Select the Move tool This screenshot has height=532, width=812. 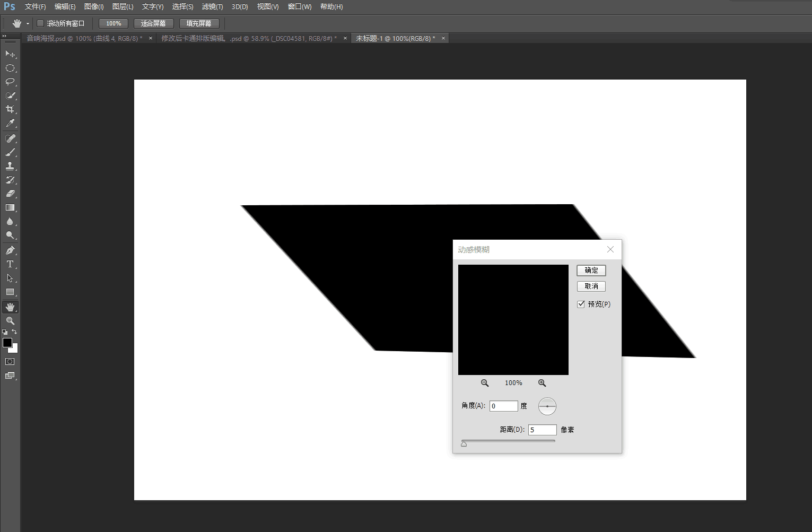[x=10, y=54]
